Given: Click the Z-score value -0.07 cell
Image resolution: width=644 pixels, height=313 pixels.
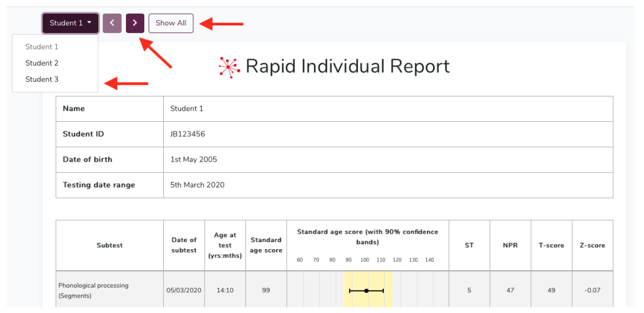Looking at the screenshot, I should [593, 290].
